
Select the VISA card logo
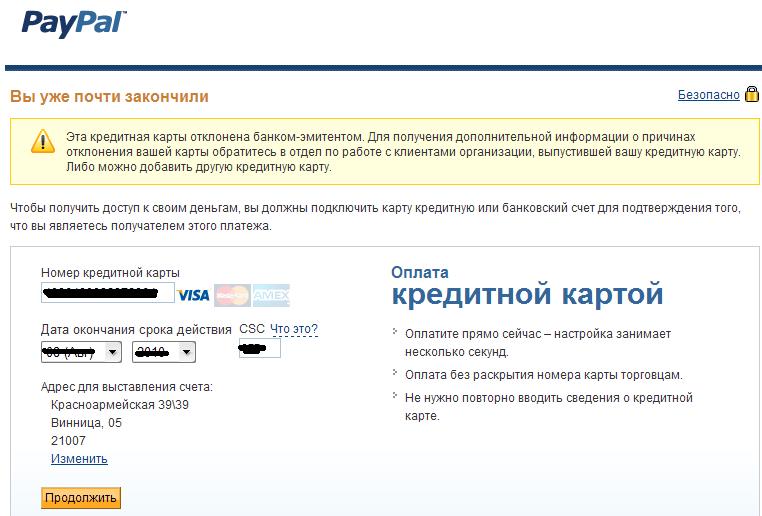(x=193, y=295)
